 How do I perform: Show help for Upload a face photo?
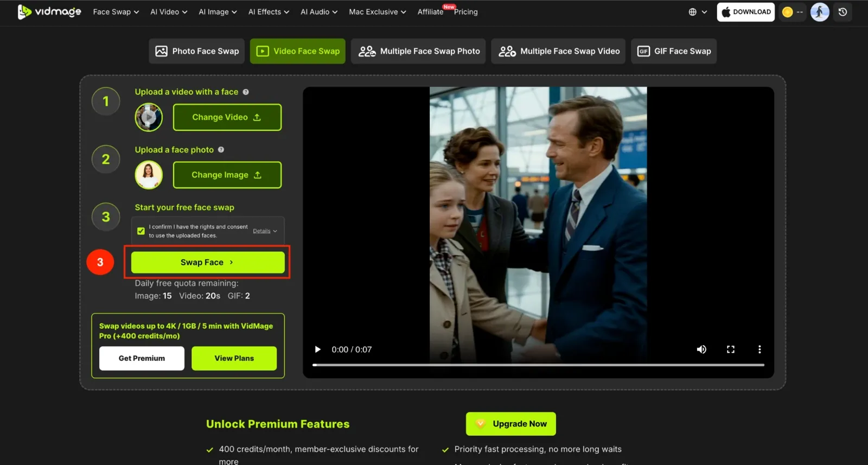coord(221,150)
